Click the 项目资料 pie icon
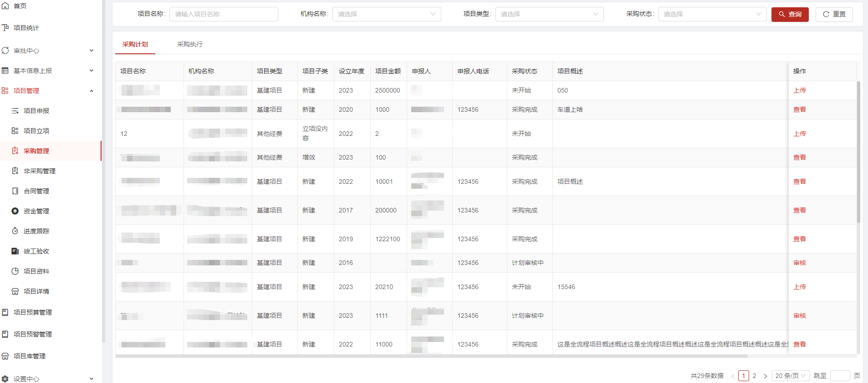 tap(15, 271)
